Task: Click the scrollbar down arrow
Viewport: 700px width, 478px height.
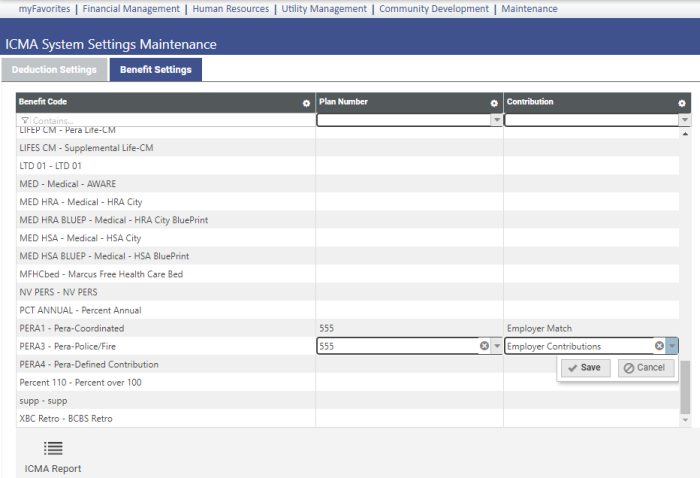Action: (x=685, y=420)
